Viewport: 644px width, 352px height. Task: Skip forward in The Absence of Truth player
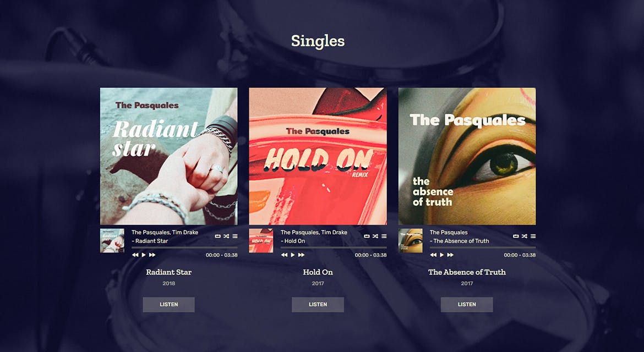tap(450, 255)
